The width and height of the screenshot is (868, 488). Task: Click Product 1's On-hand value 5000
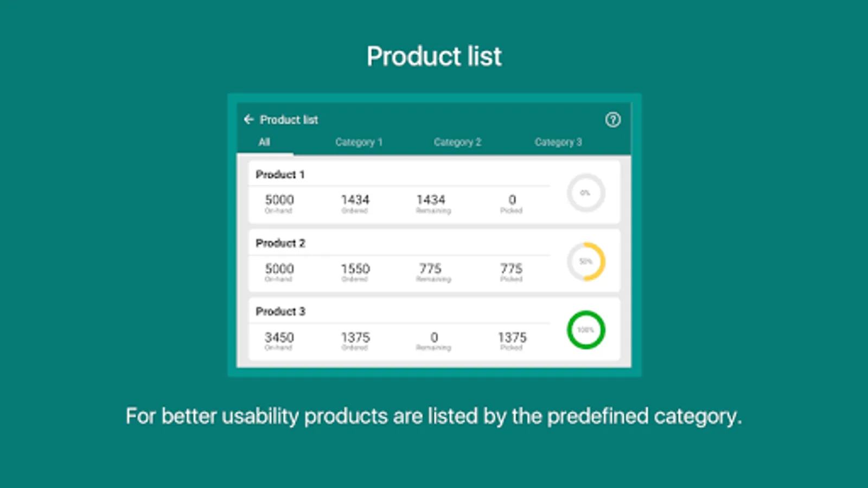[279, 200]
